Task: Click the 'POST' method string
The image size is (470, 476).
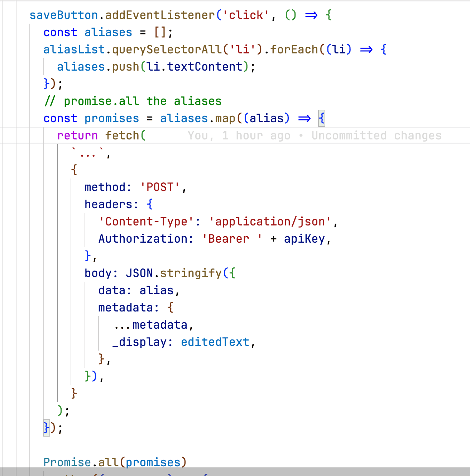Action: coord(160,187)
